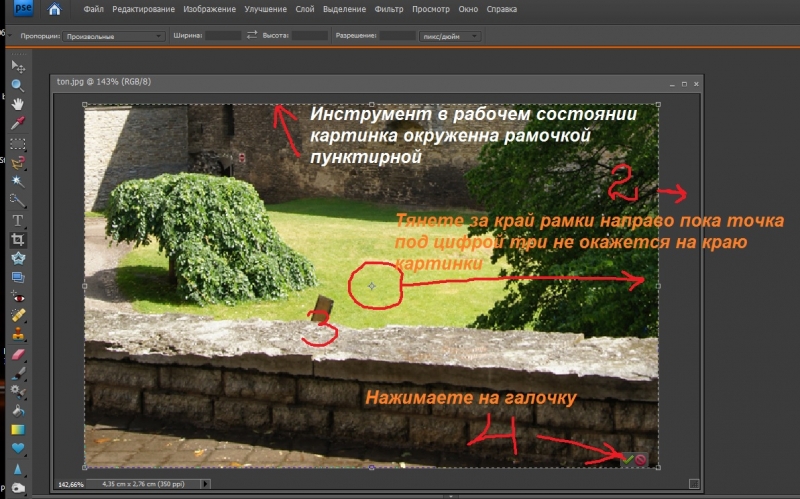Click the Home icon in title bar
Viewport: 800px width, 499px height.
tap(54, 10)
